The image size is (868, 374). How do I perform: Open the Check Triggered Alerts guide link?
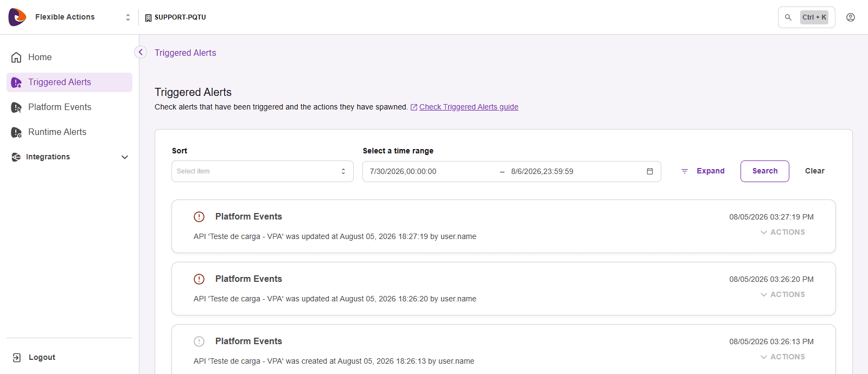click(469, 107)
